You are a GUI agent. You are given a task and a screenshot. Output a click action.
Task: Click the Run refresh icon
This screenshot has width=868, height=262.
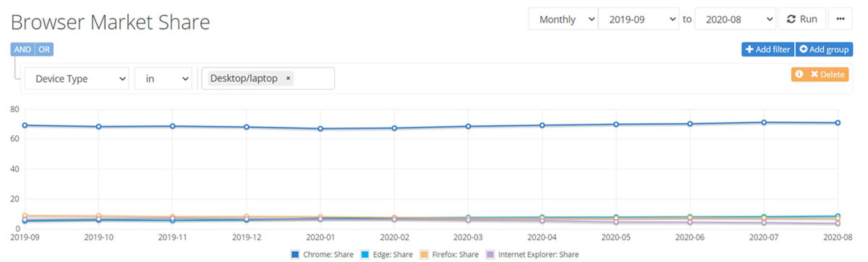pyautogui.click(x=791, y=19)
